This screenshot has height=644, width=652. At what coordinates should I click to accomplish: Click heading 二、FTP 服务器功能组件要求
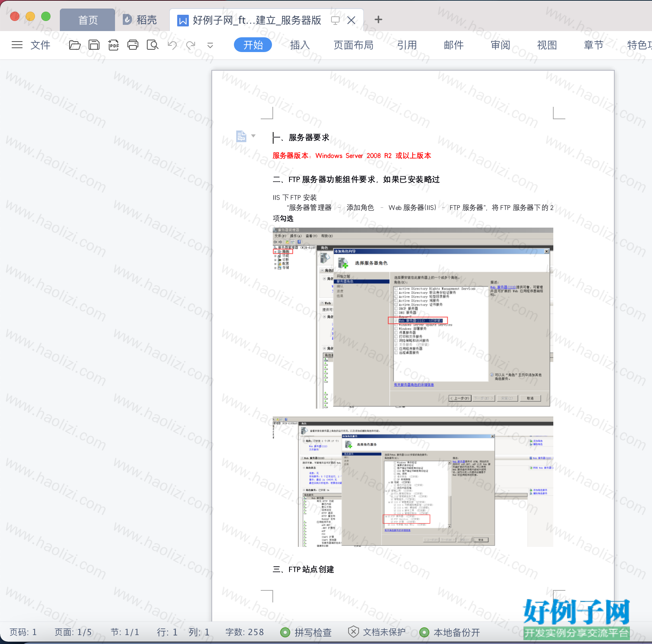click(x=356, y=179)
